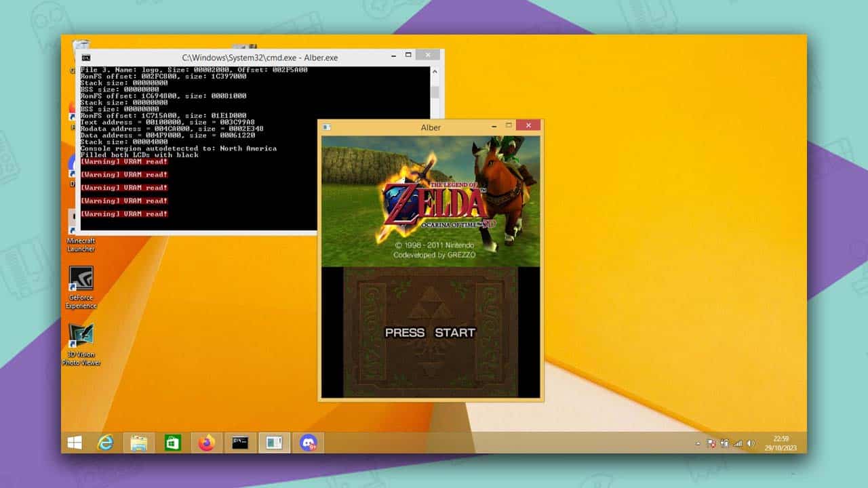
Task: Open Discord from the taskbar
Action: click(x=311, y=443)
